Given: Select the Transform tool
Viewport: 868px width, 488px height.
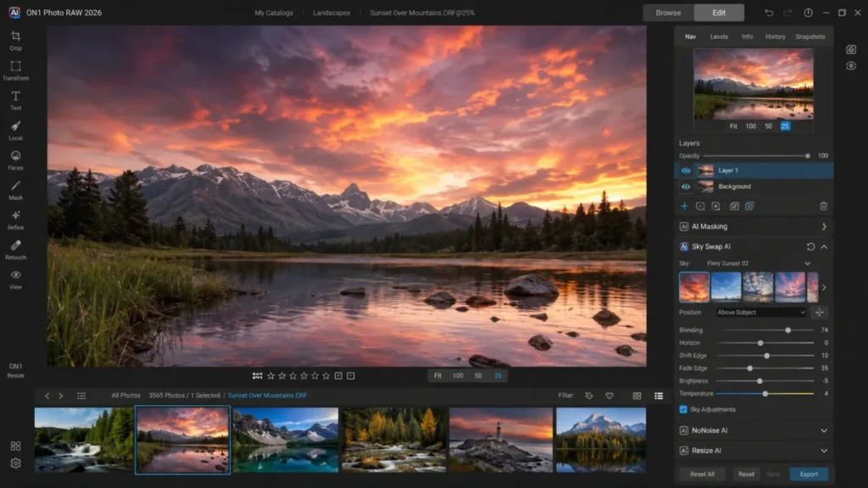Looking at the screenshot, I should (15, 71).
